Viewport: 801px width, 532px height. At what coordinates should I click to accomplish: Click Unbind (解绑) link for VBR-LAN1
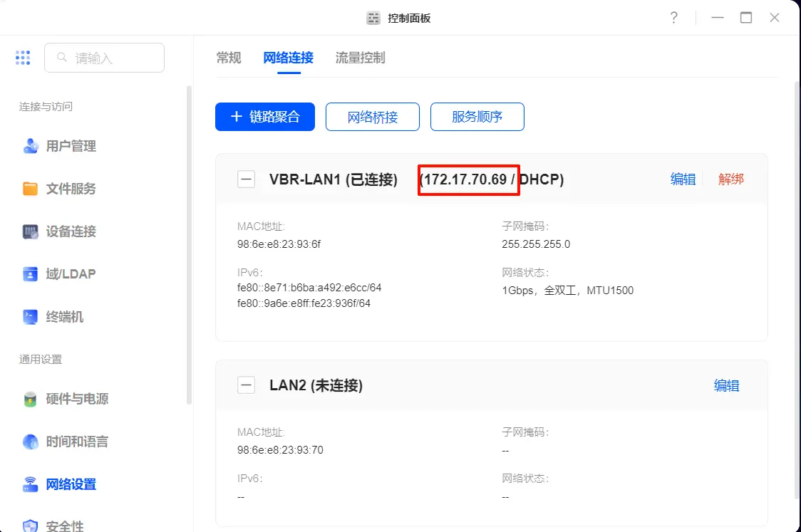730,179
